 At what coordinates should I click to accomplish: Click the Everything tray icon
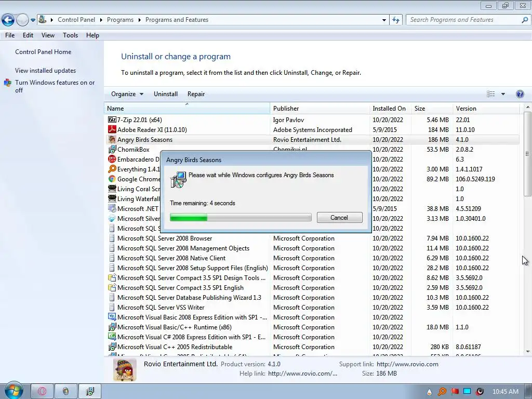pyautogui.click(x=442, y=392)
